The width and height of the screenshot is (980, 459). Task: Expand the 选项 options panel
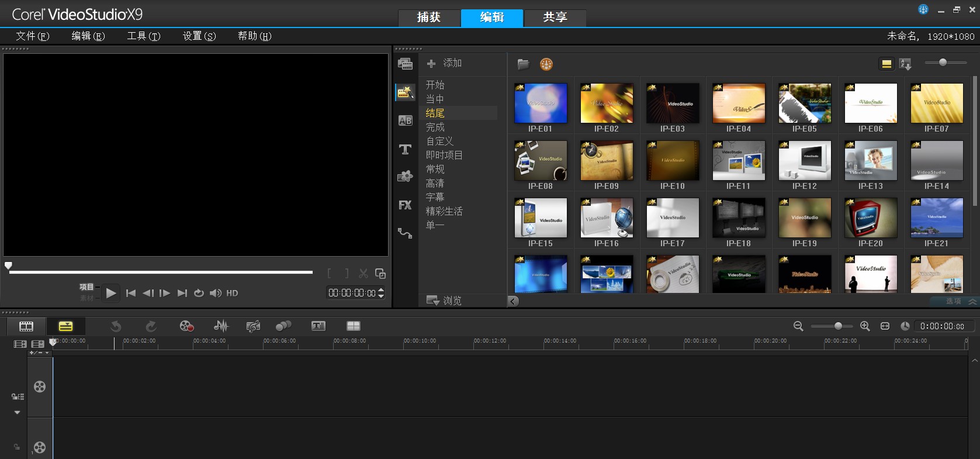coord(954,302)
